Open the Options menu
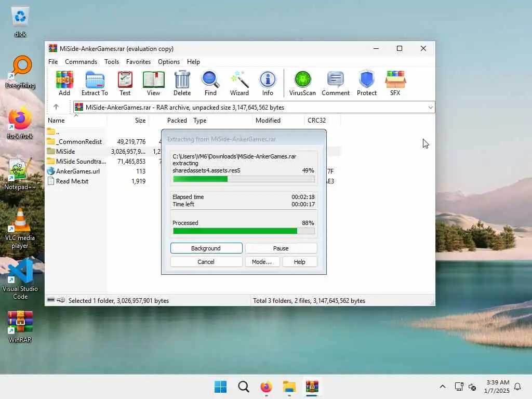532x399 pixels. (x=169, y=62)
